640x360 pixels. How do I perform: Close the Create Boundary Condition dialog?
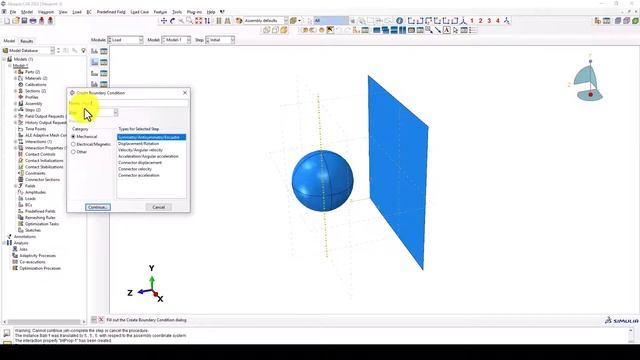point(184,93)
